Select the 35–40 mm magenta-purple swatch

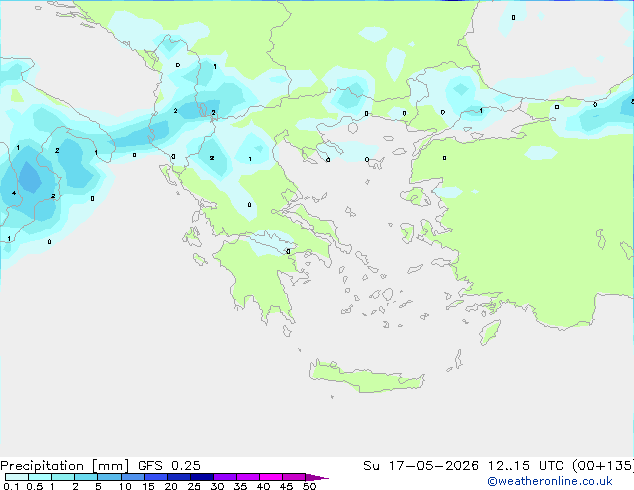pos(247,477)
